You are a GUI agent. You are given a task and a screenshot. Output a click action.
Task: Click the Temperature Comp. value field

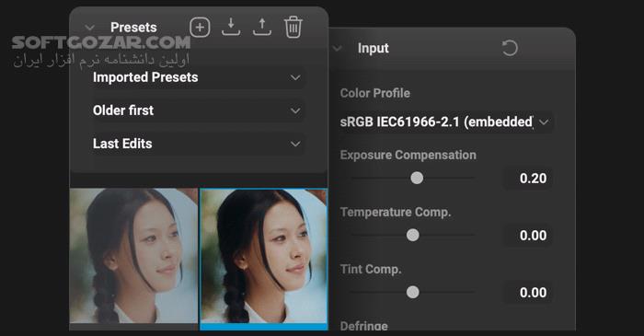tap(529, 236)
